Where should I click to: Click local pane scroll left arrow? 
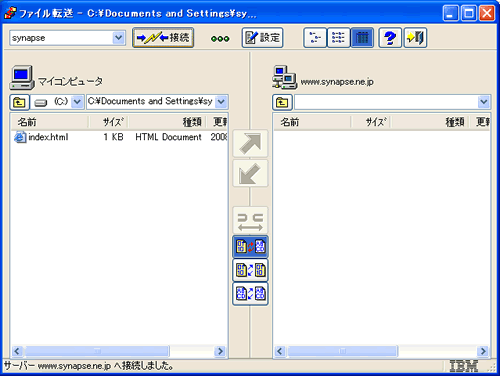[x=17, y=351]
